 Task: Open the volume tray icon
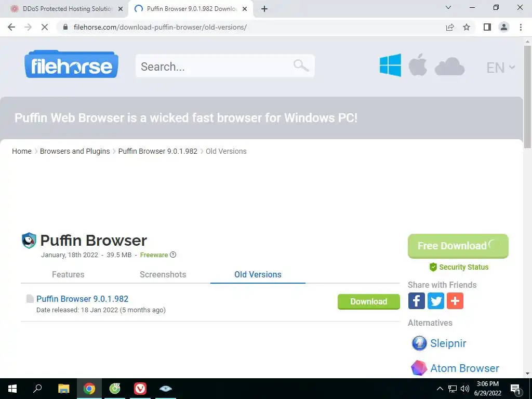coord(465,389)
